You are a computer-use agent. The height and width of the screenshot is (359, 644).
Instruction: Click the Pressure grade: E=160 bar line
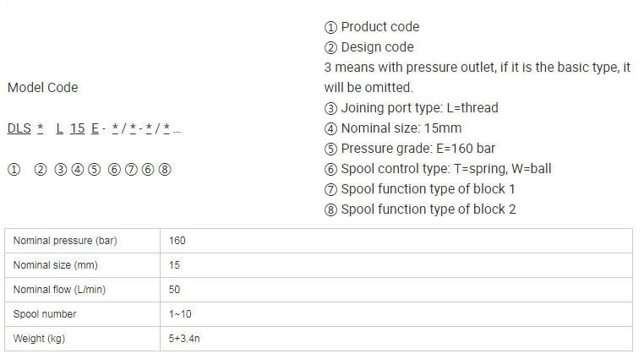click(x=410, y=149)
